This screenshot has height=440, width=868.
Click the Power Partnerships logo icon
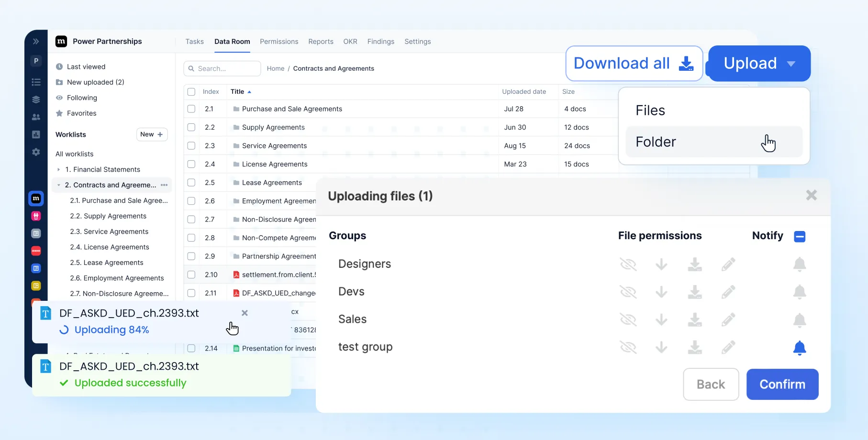pos(61,42)
